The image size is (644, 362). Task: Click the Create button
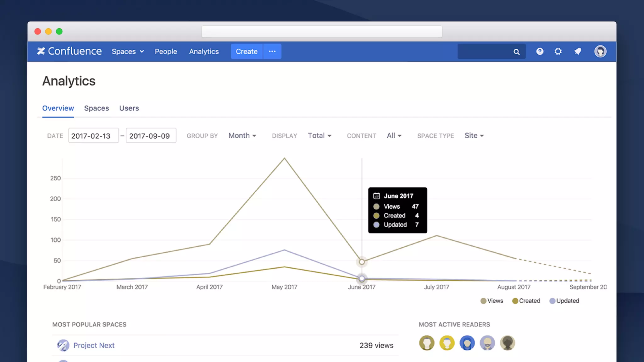tap(247, 52)
